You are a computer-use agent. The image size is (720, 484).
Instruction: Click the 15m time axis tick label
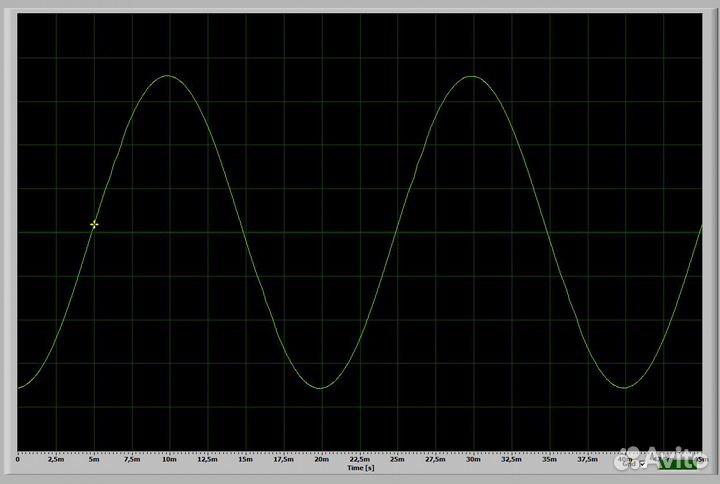pyautogui.click(x=246, y=459)
